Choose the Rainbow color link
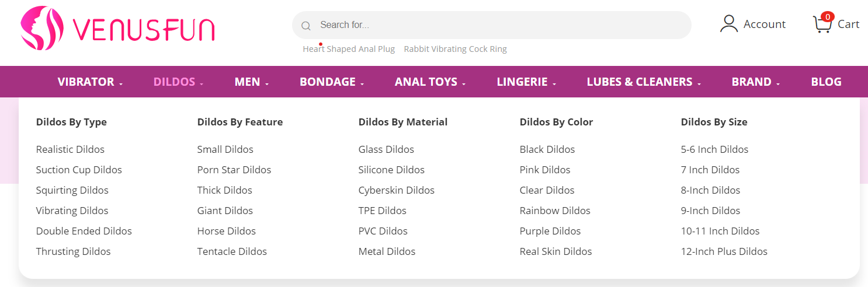 pos(555,211)
